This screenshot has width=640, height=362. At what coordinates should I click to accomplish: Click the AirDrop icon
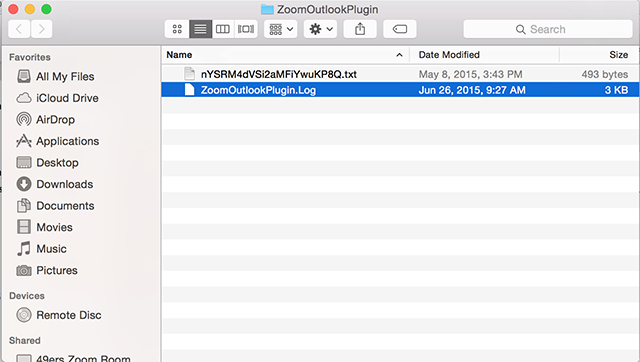pyautogui.click(x=24, y=120)
